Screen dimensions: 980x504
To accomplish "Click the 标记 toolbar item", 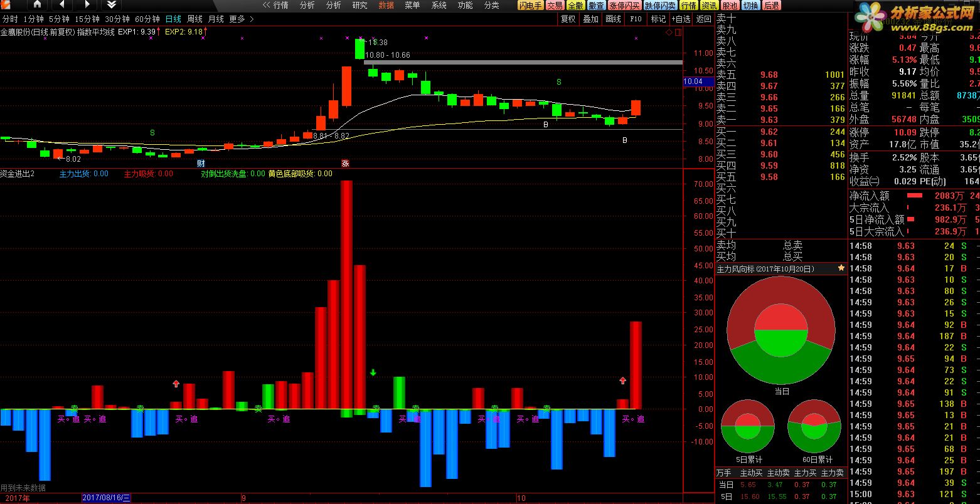I will tap(658, 19).
